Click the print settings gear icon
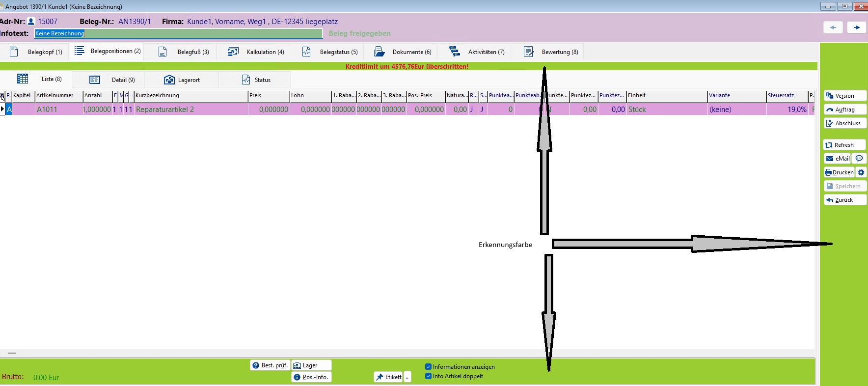This screenshot has height=386, width=868. (x=861, y=172)
